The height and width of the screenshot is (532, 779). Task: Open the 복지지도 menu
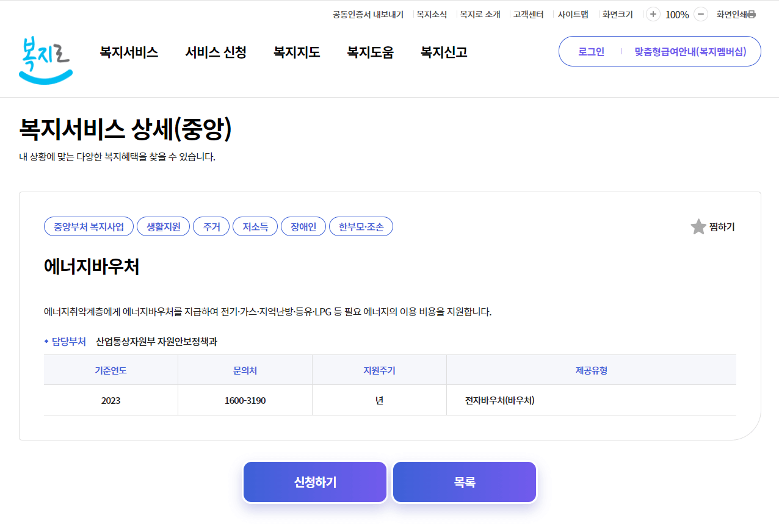click(x=297, y=52)
